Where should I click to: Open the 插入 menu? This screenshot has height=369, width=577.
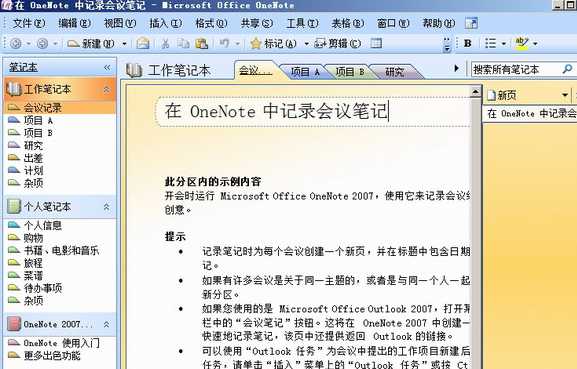166,24
